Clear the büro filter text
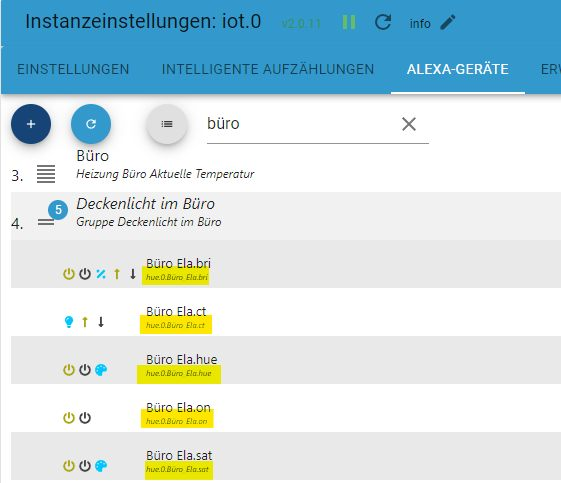Screen dimensions: 561x483 pyautogui.click(x=409, y=124)
